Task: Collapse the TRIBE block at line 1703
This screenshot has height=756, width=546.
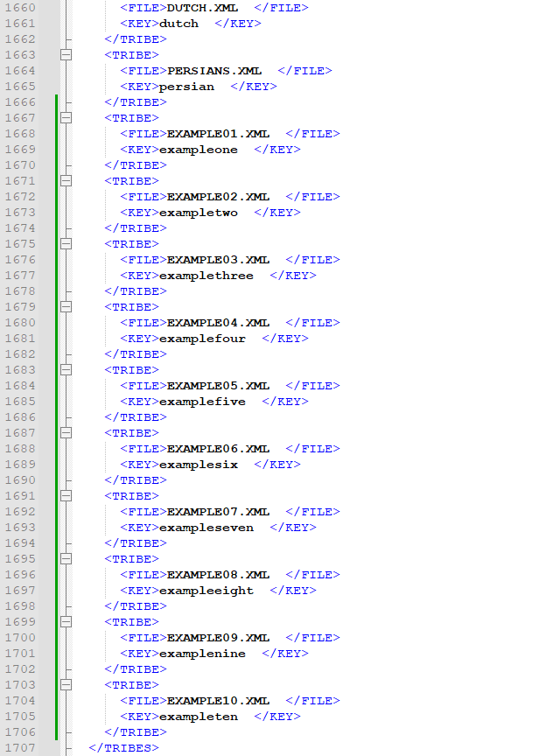Action: coord(66,685)
